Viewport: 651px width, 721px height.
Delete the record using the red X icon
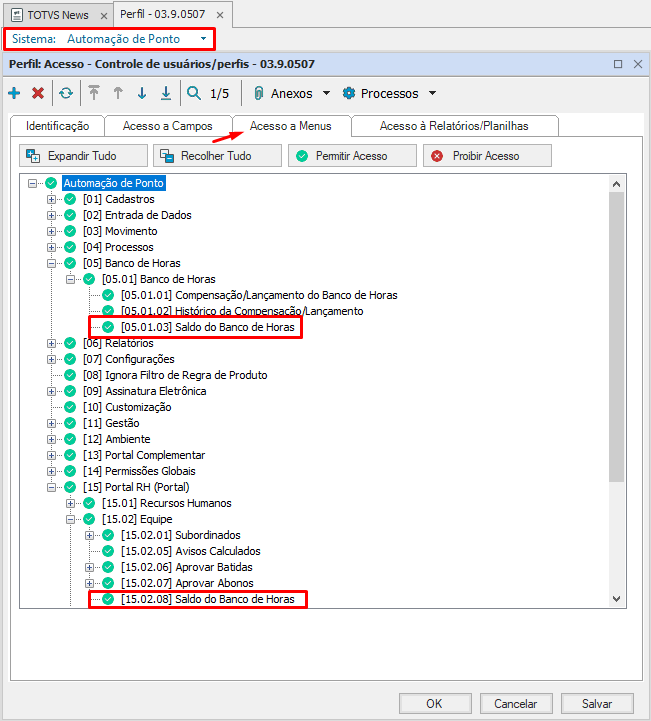coord(38,93)
